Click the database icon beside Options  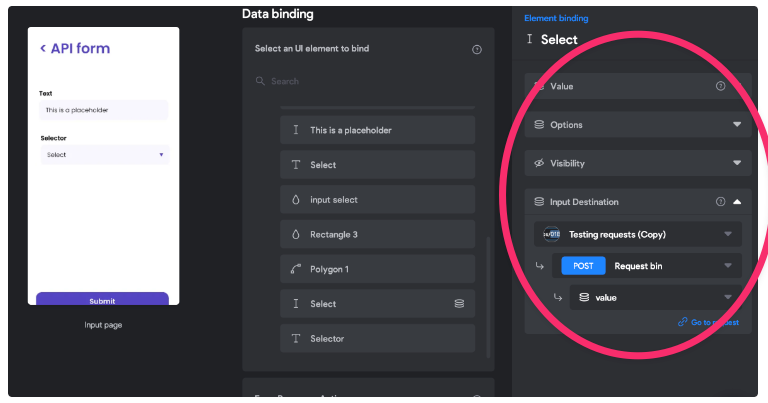point(539,124)
